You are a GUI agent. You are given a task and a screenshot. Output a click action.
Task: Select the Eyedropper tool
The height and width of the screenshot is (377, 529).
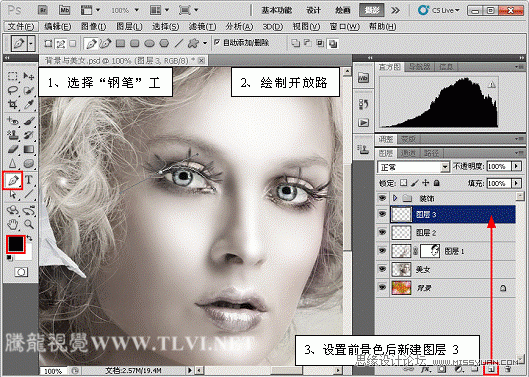[x=29, y=104]
